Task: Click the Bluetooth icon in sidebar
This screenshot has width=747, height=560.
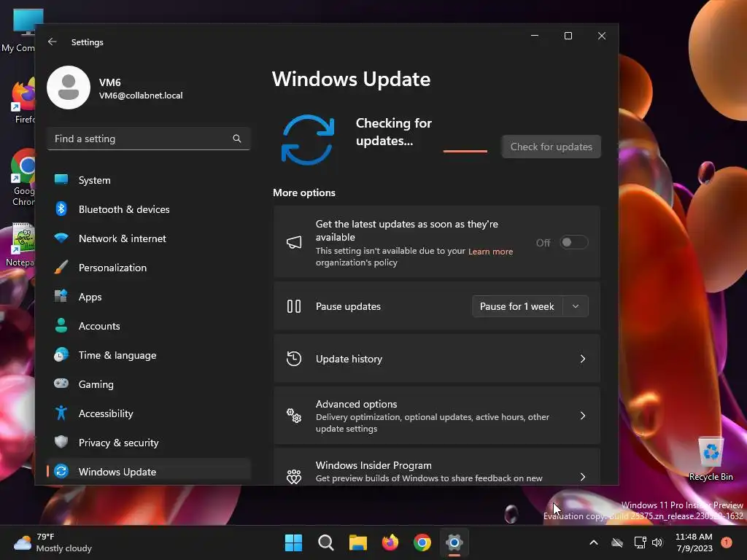Action: [x=61, y=209]
